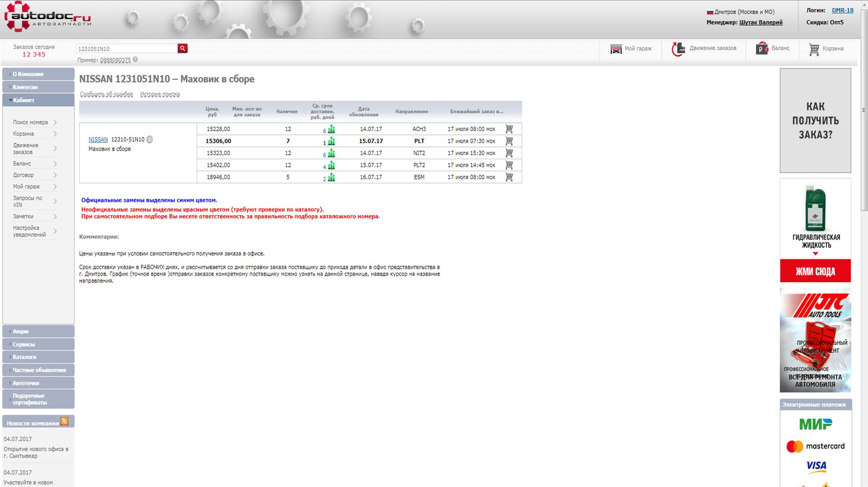Open the Корзина cart icon in top bar
Viewport: 868px width, 487px height.
(814, 49)
